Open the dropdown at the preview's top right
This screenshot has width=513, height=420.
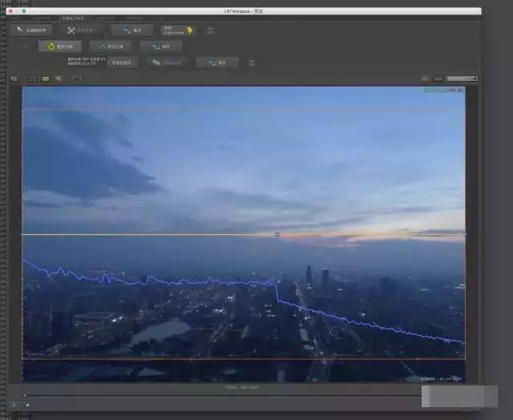[x=463, y=79]
